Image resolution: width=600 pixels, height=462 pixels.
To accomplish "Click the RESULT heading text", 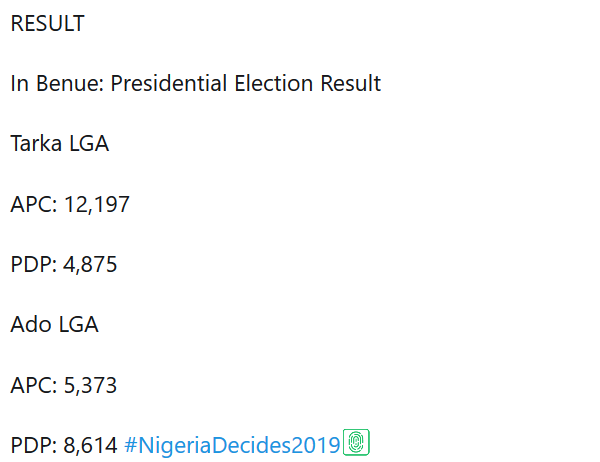I will pos(48,24).
